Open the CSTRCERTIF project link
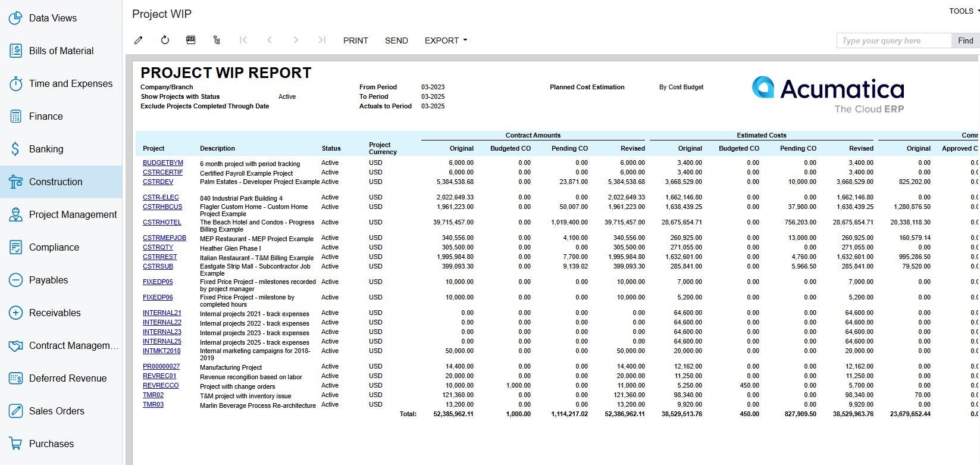This screenshot has width=980, height=465. [x=163, y=172]
